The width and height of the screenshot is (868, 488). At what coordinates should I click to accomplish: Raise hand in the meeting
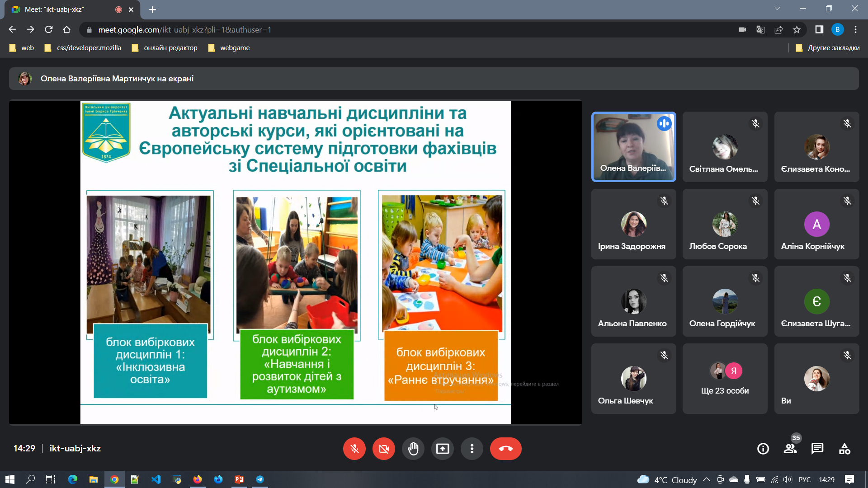click(x=413, y=449)
